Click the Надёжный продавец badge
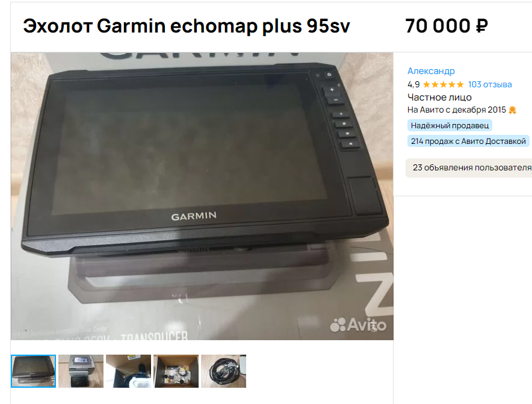Viewport: 532px width, 404px height. (x=450, y=126)
